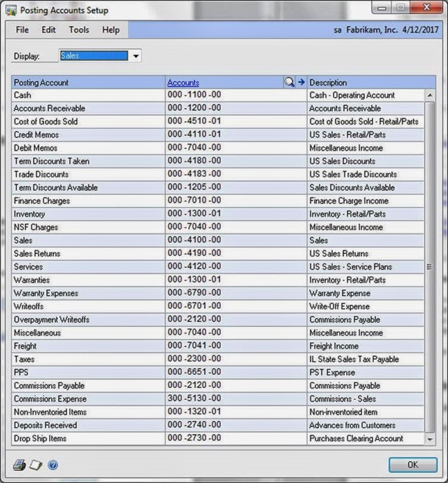Open the File menu
448x483 pixels.
[22, 30]
